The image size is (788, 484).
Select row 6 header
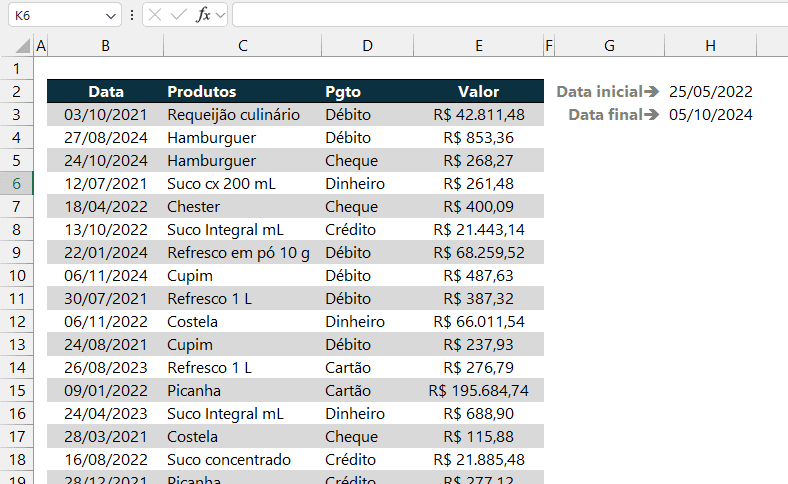tap(17, 183)
